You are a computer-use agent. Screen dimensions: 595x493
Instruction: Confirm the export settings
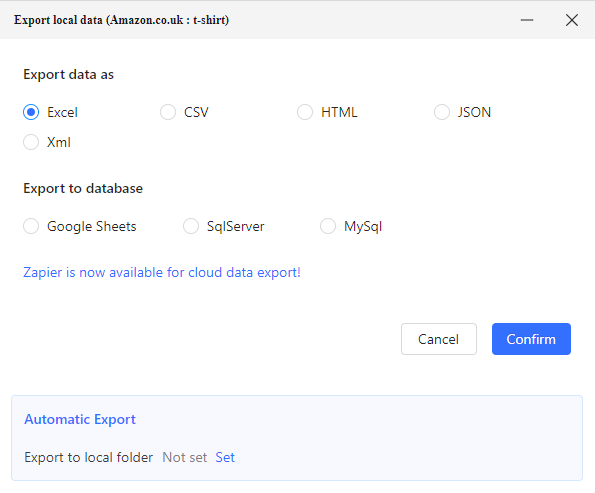[531, 339]
